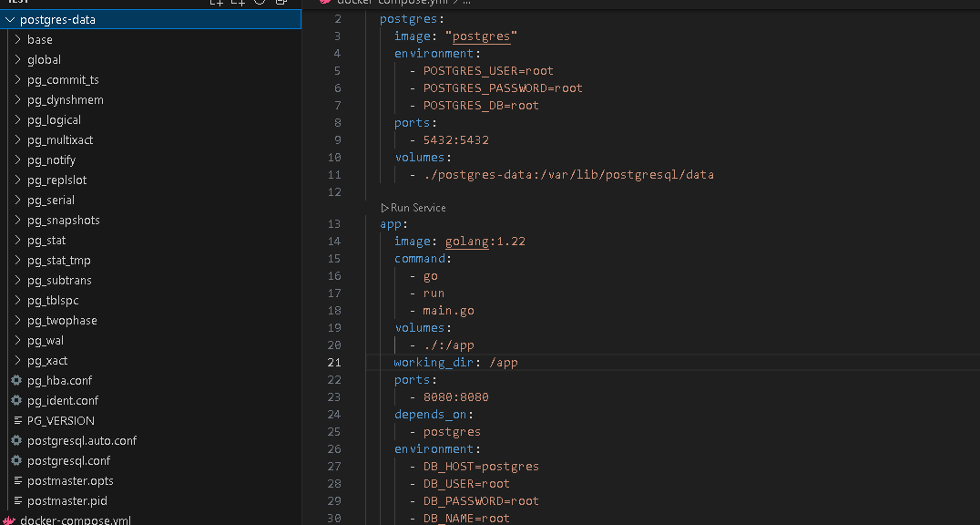Expand the base folder chevron
Screen dimensions: 980x525
(x=17, y=39)
